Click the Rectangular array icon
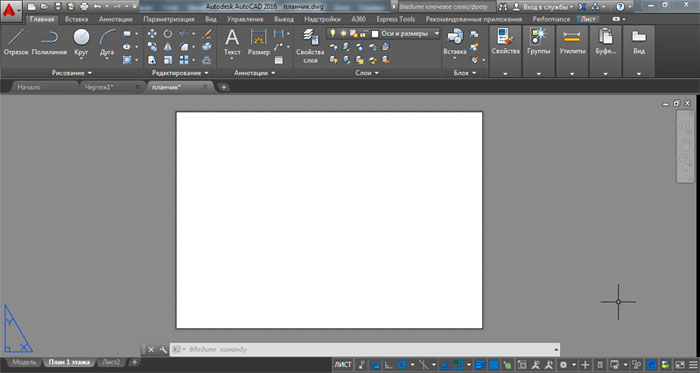This screenshot has width=700, height=373. [183, 60]
